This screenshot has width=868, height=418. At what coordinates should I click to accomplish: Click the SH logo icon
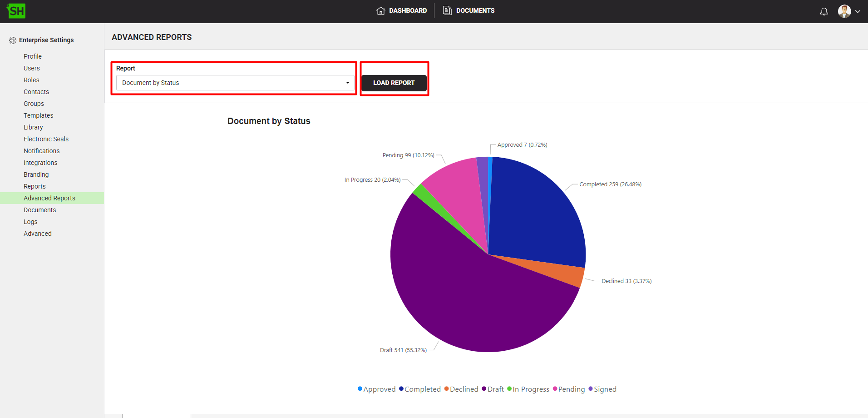point(16,11)
